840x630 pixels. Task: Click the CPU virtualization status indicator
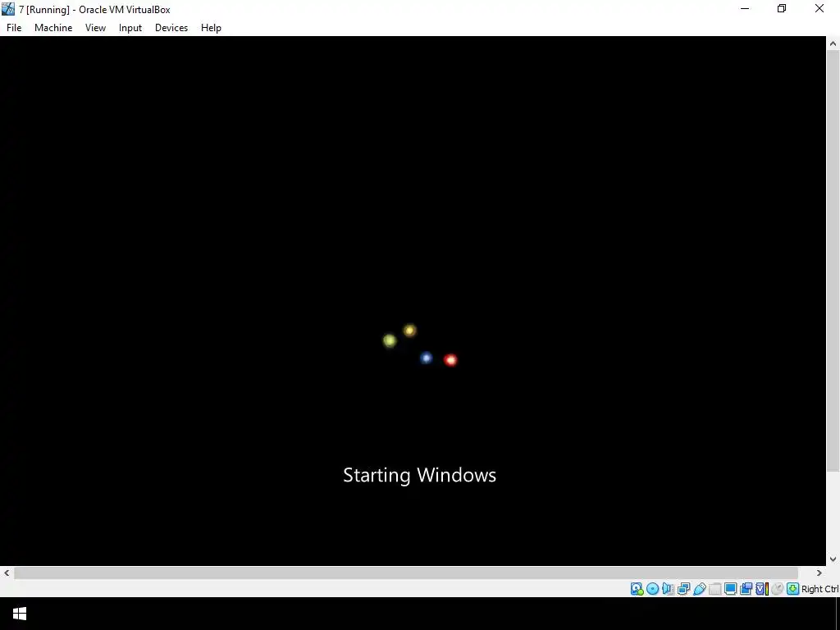click(x=762, y=589)
